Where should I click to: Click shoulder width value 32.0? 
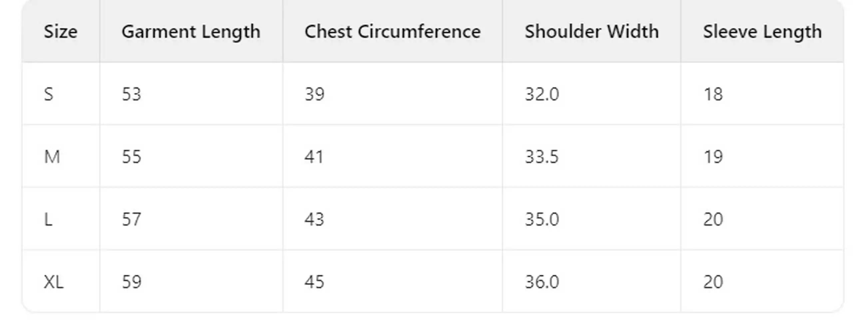[x=542, y=94]
